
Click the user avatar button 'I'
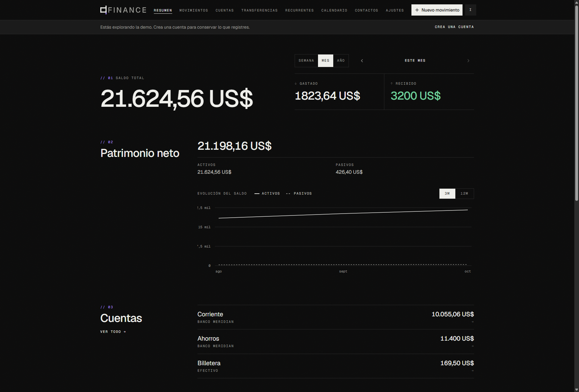470,10
